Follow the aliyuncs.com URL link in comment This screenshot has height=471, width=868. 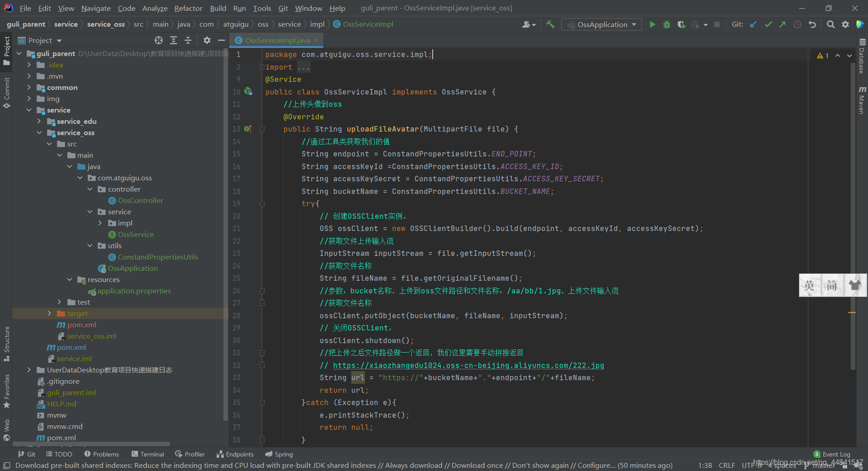(468, 365)
